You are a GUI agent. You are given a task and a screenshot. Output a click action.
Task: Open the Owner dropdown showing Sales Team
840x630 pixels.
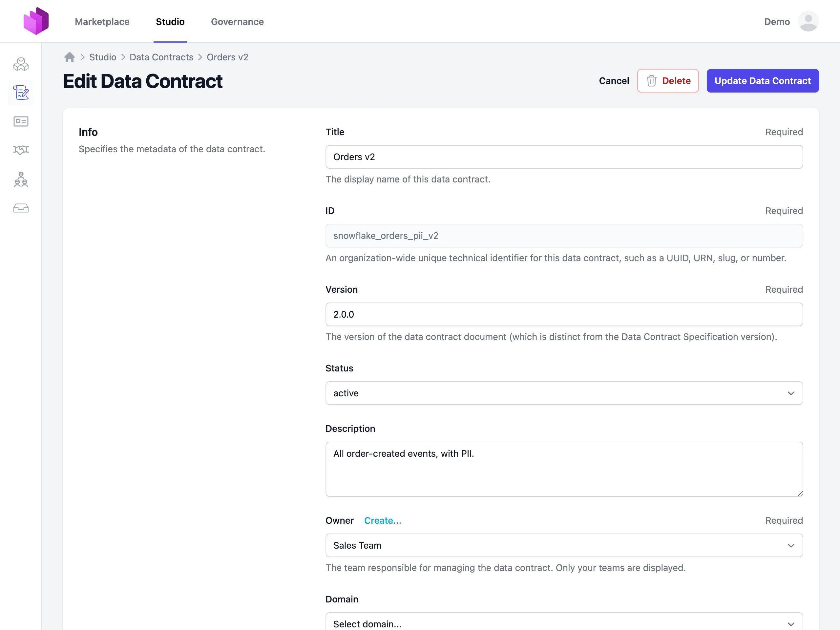pos(564,545)
